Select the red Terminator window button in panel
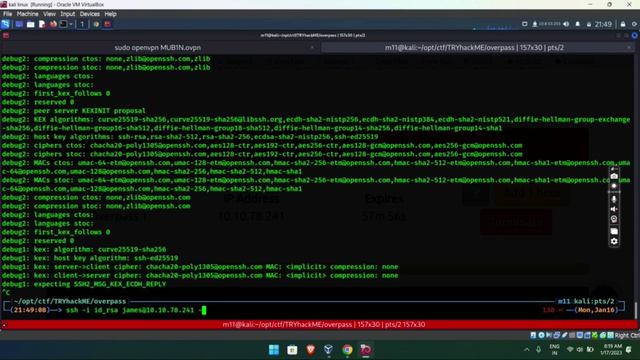The image size is (640, 360). pyautogui.click(x=107, y=24)
